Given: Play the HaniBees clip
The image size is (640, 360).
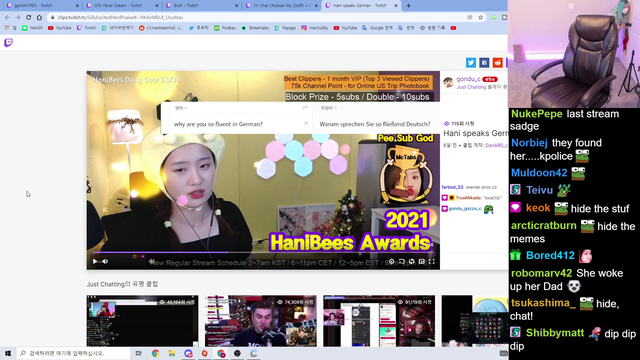Looking at the screenshot, I should click(x=95, y=261).
